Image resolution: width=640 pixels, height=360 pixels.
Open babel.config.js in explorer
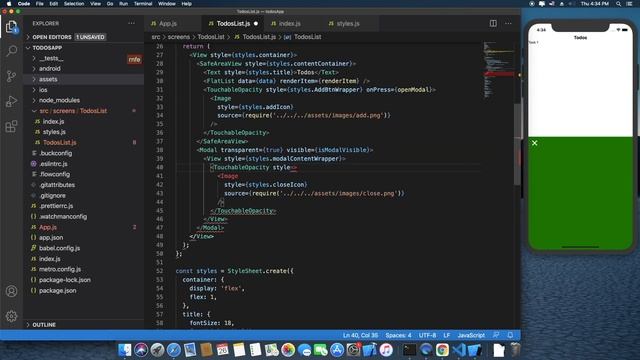[83, 248]
